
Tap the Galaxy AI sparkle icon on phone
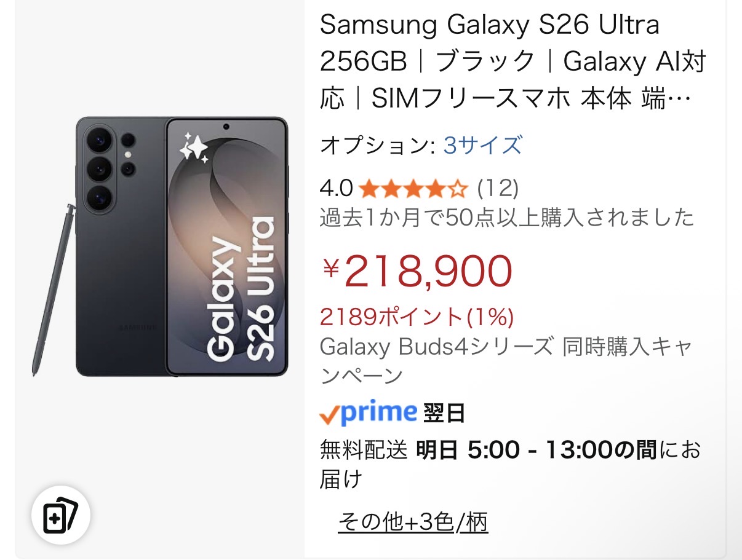tap(193, 149)
